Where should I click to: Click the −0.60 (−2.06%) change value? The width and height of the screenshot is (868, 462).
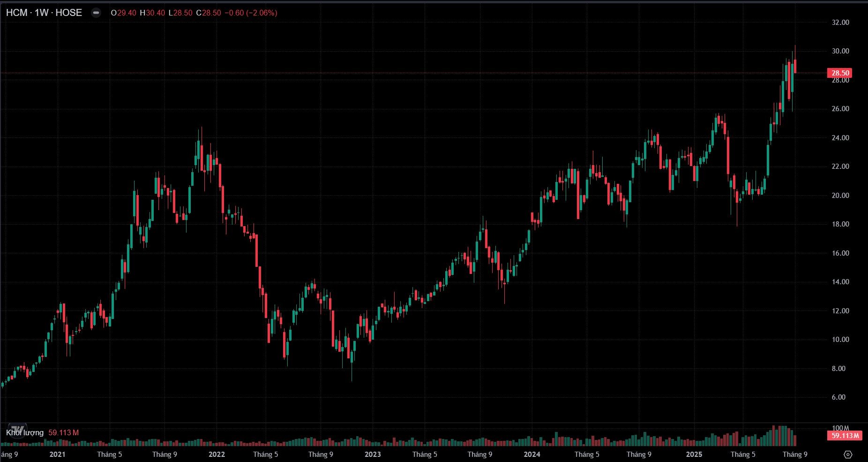(251, 13)
